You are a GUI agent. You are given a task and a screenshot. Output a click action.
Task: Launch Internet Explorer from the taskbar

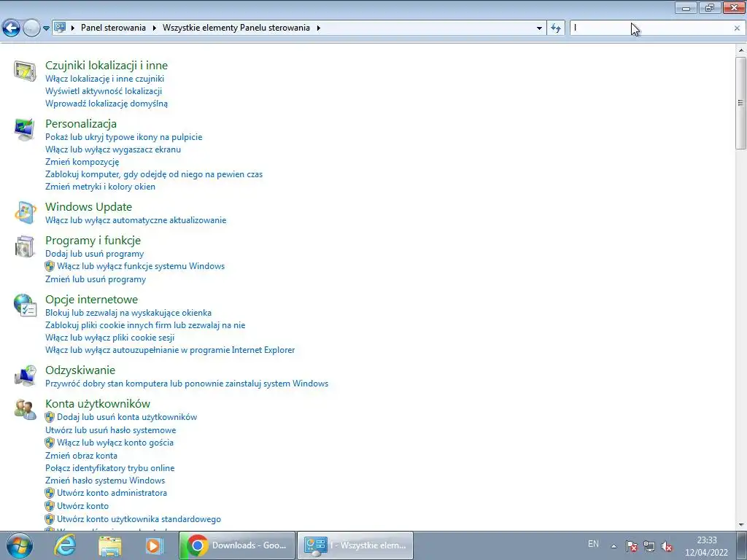[x=65, y=545]
